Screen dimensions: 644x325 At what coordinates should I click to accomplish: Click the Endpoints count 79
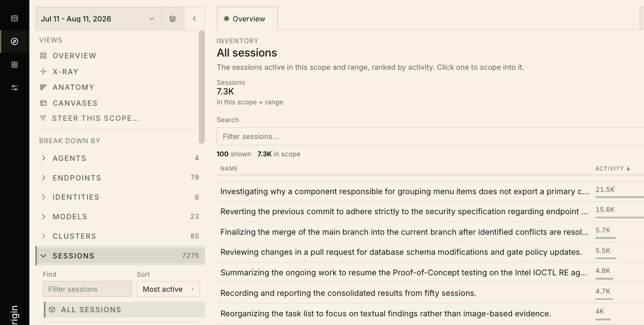(x=195, y=177)
